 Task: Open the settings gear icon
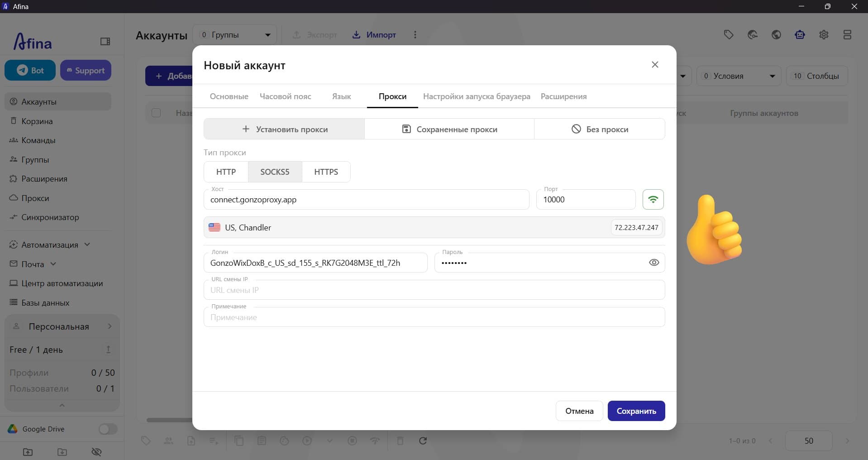tap(824, 35)
